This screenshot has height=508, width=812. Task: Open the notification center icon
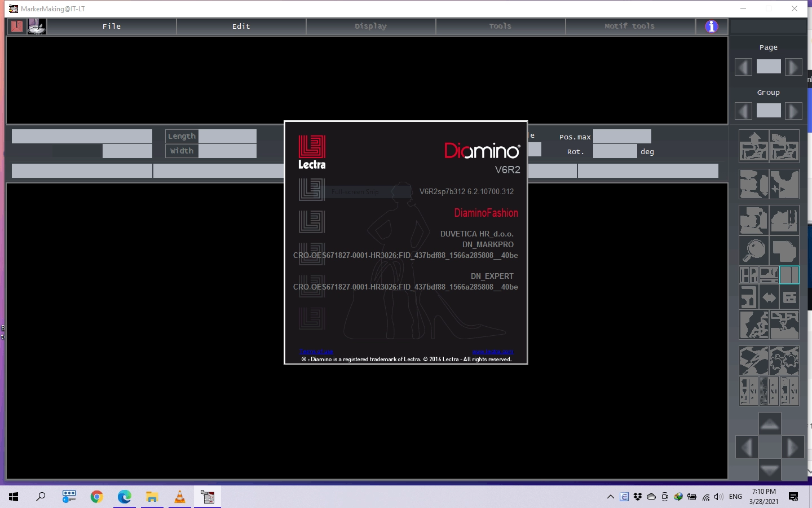pos(793,497)
